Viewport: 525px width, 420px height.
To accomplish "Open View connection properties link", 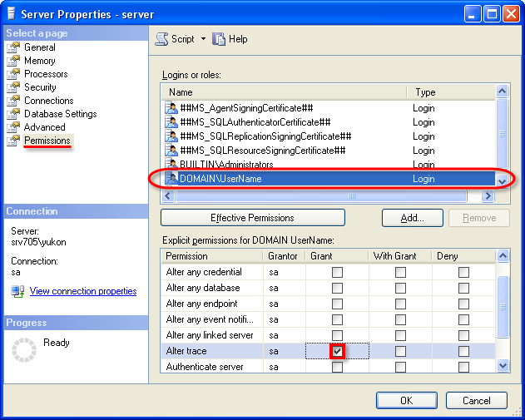I will click(82, 291).
